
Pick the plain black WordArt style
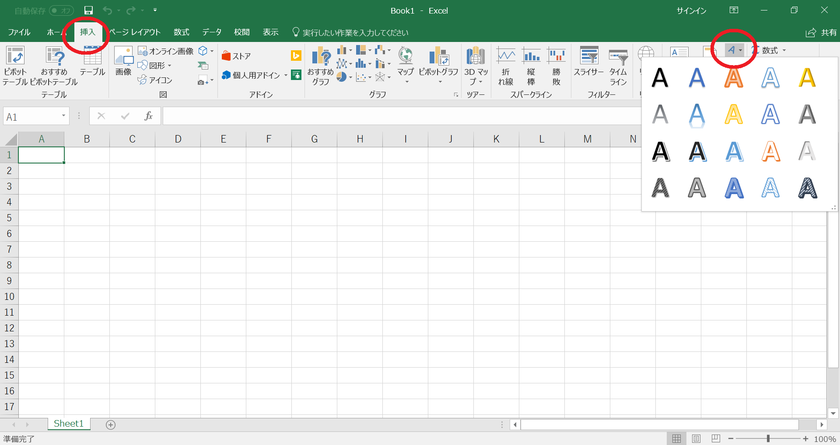pyautogui.click(x=660, y=78)
